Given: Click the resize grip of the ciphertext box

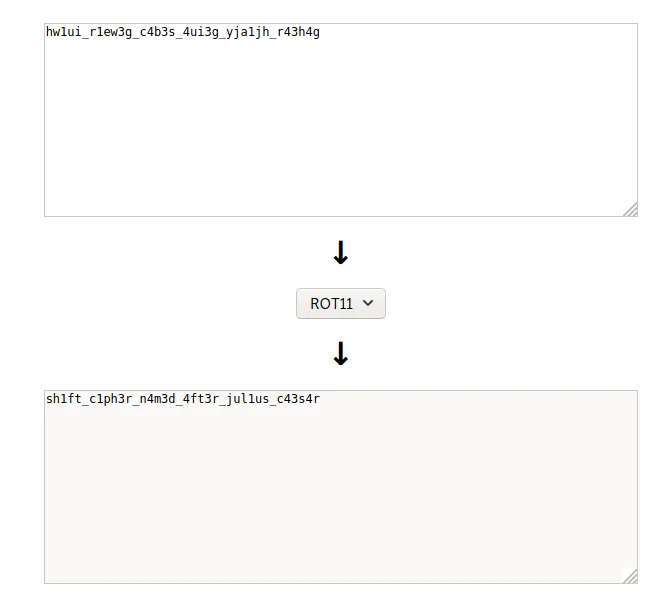Looking at the screenshot, I should point(630,209).
